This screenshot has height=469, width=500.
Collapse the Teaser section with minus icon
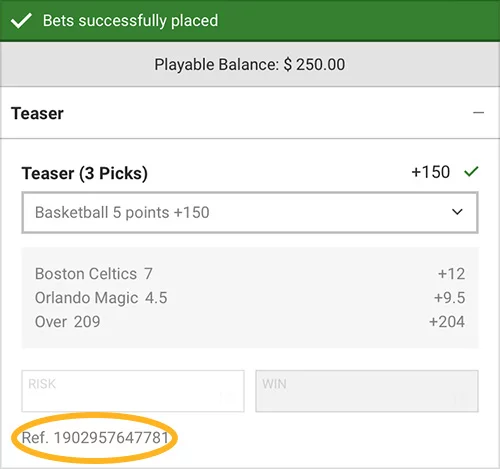478,113
